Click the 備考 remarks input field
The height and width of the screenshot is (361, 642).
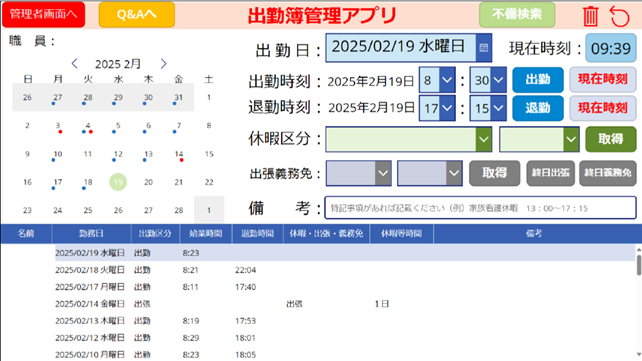(480, 208)
